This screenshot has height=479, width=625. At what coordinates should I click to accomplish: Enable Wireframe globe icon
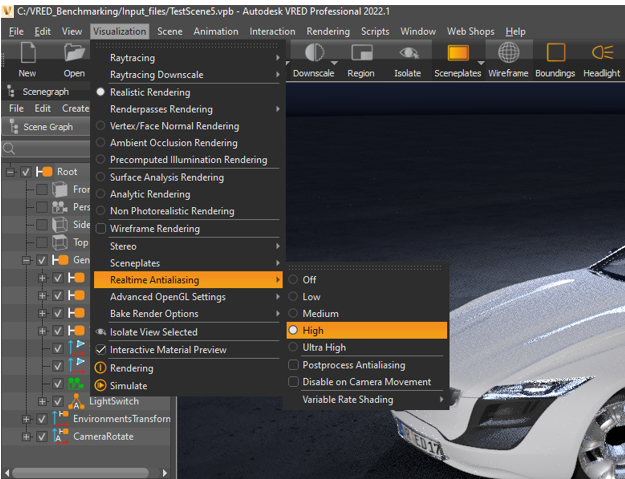pyautogui.click(x=508, y=53)
